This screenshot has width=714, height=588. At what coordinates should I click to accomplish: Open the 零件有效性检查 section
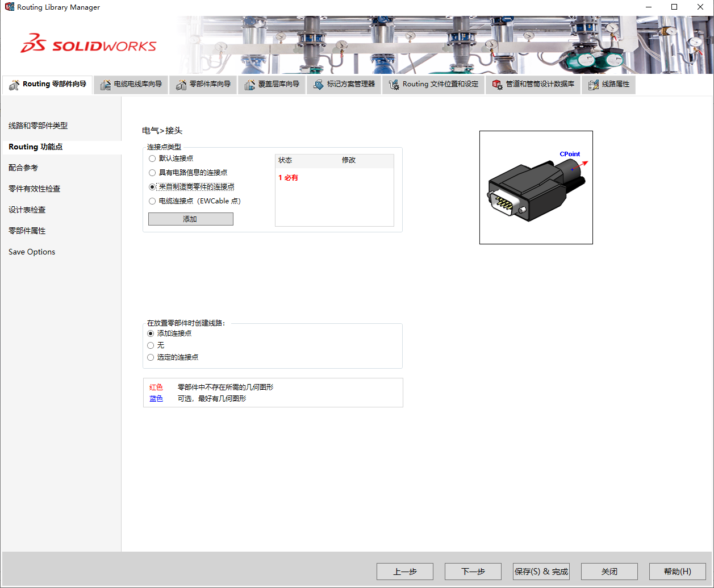pos(35,188)
